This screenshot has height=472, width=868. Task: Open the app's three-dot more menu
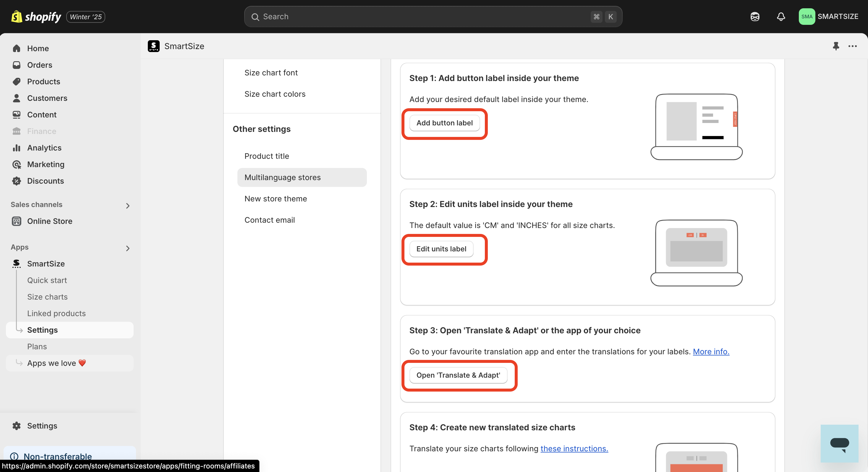click(853, 46)
